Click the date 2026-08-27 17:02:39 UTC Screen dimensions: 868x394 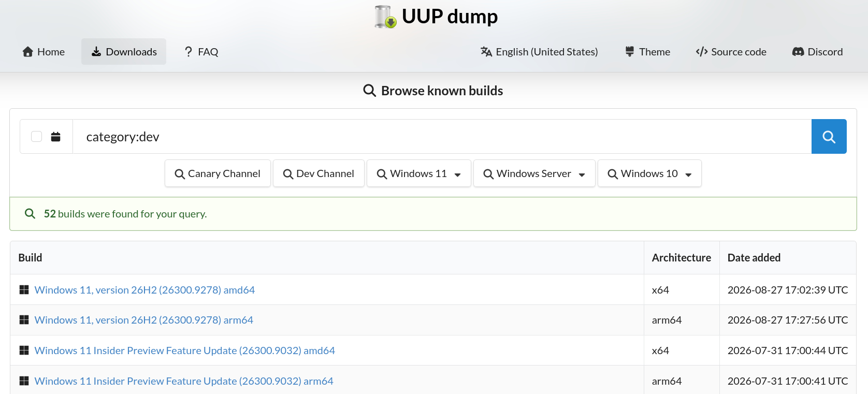pos(788,290)
